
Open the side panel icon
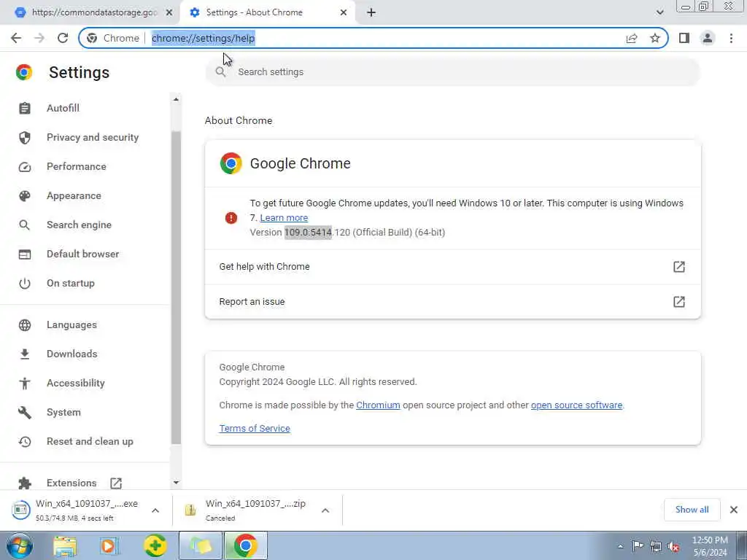point(684,38)
